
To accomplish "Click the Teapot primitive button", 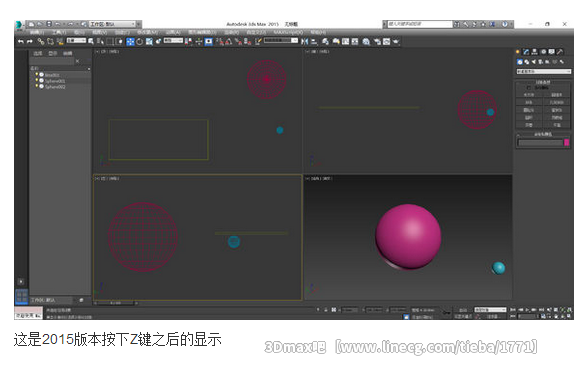I will click(529, 125).
